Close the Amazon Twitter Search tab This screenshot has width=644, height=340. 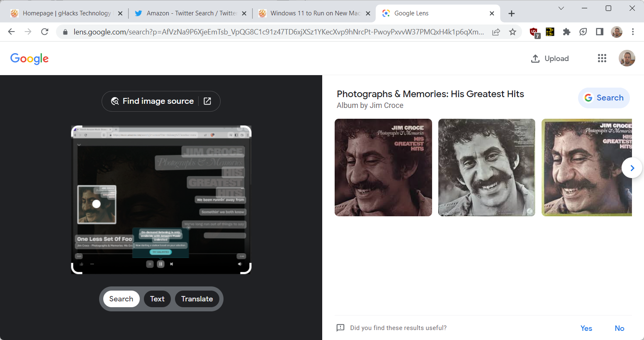tap(244, 13)
